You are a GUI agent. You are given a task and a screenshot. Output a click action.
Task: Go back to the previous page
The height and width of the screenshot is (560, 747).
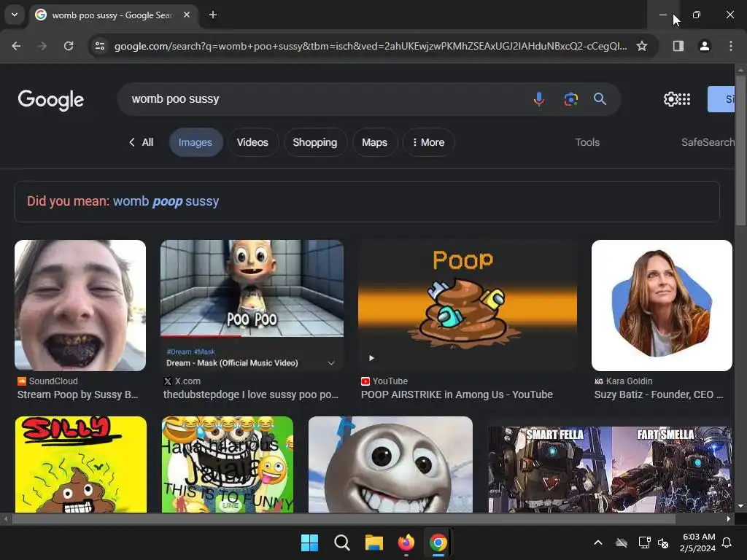tap(16, 46)
